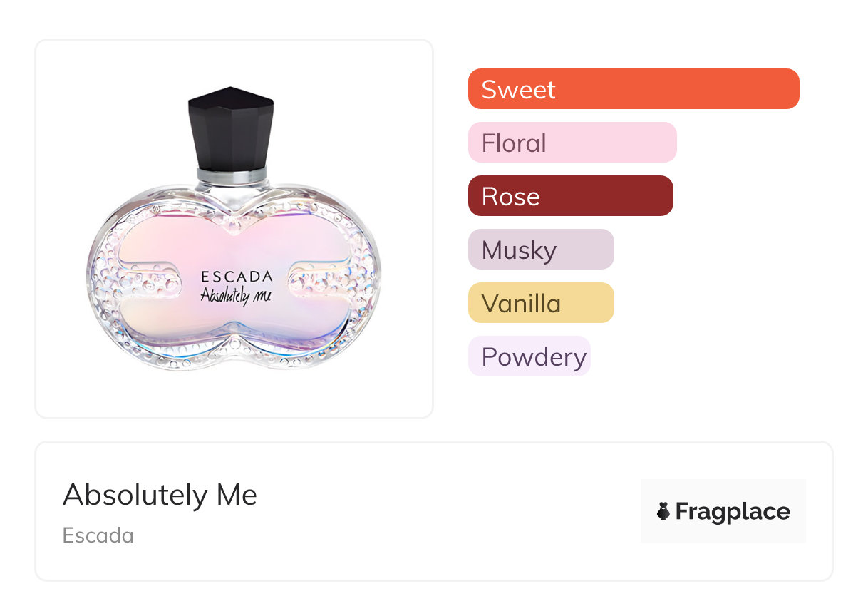Click the Fragplace wordmark text

tap(733, 511)
